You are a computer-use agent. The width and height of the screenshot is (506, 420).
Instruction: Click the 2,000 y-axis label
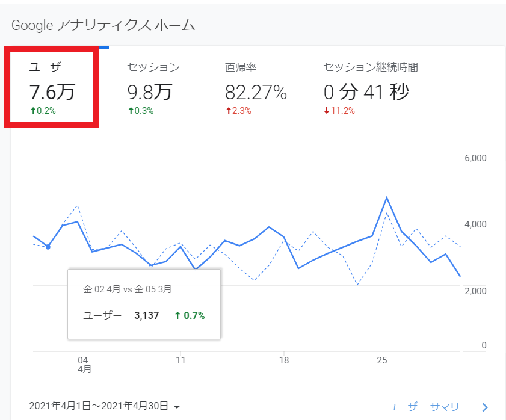(x=475, y=291)
